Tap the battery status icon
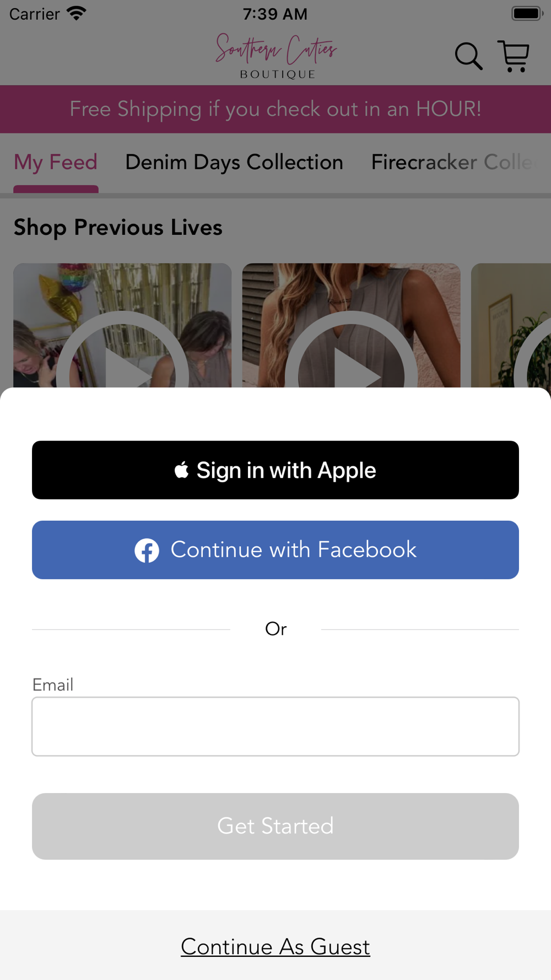 527,13
